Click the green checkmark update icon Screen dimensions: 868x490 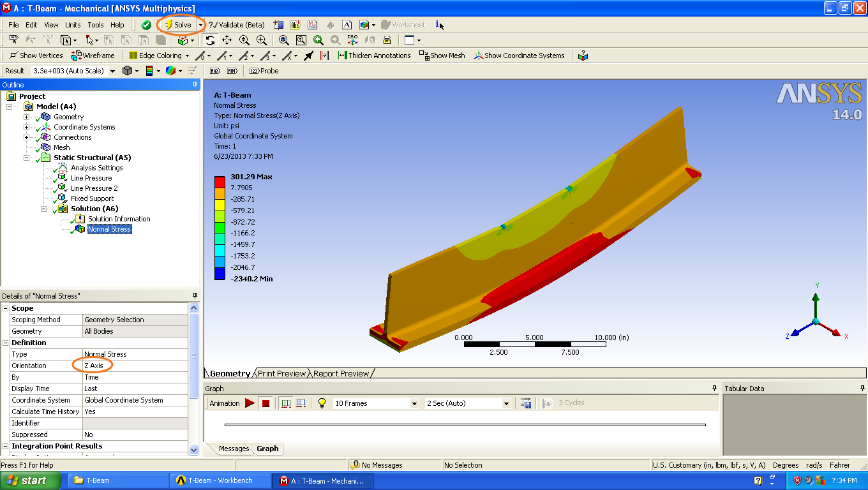click(x=146, y=25)
